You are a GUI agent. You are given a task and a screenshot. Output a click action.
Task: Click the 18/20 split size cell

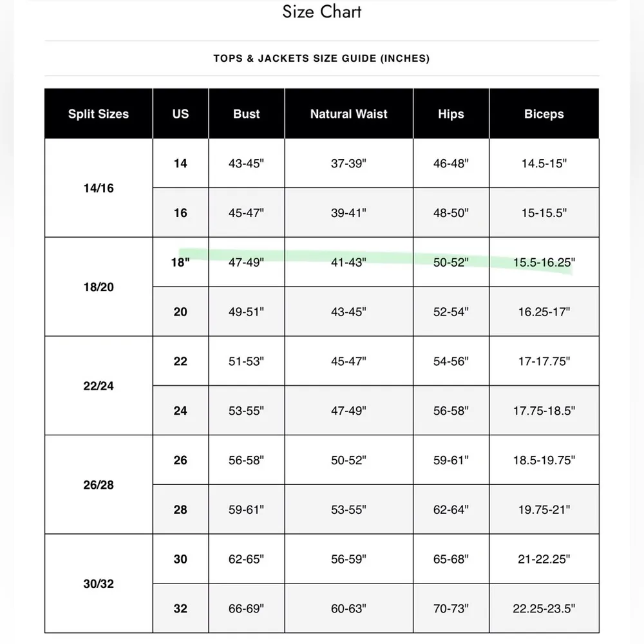pos(99,287)
